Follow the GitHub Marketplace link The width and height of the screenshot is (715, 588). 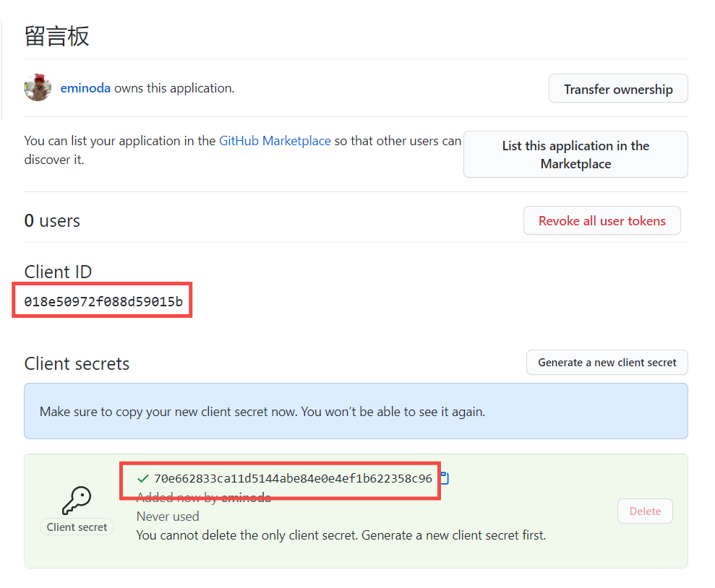pos(275,141)
